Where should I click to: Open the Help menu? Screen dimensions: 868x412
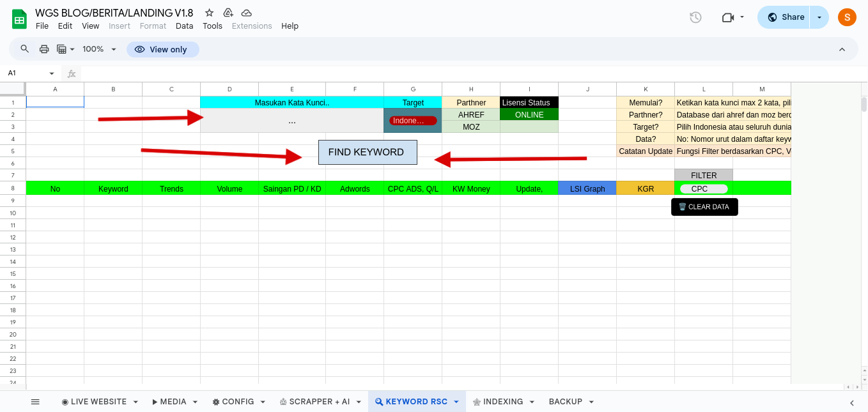(x=290, y=26)
